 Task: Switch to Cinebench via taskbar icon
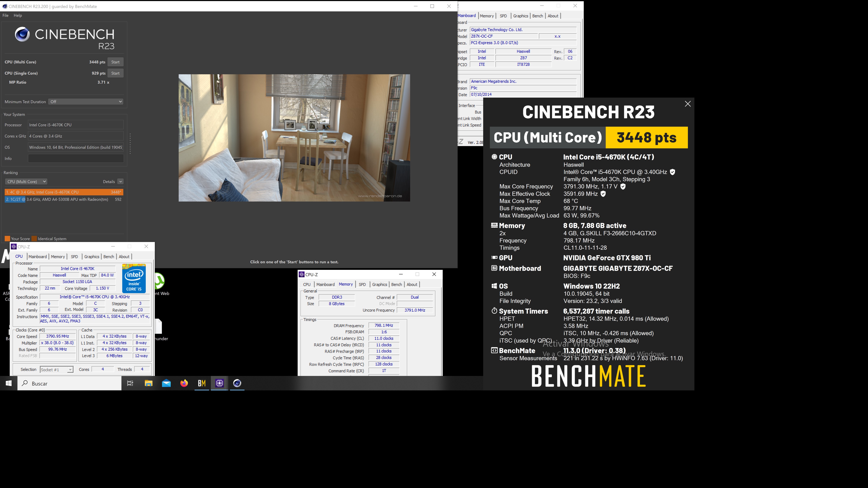pos(237,383)
